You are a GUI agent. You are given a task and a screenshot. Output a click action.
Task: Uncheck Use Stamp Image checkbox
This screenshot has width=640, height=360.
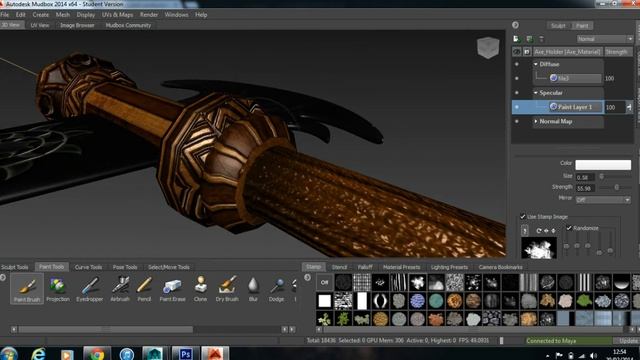523,217
